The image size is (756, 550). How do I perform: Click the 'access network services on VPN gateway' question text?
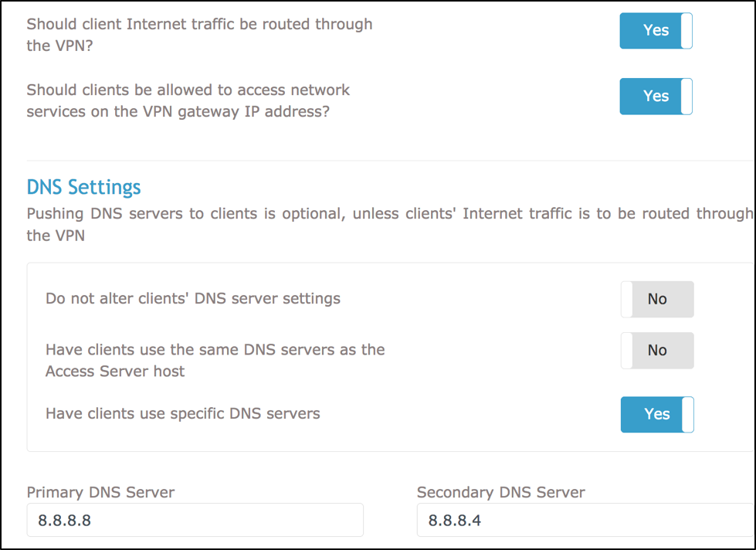pyautogui.click(x=188, y=100)
